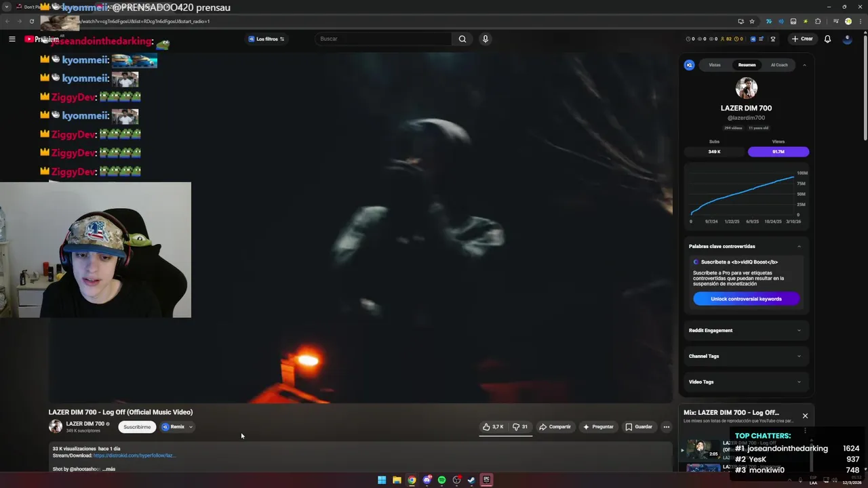The height and width of the screenshot is (488, 868).
Task: Click the blue vidIQ icon in header bar
Action: coord(753,39)
